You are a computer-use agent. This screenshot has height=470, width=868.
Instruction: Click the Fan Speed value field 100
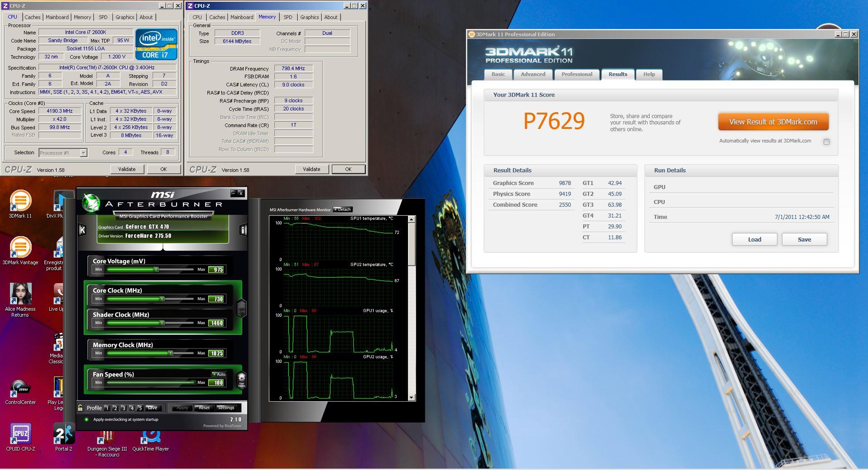(x=216, y=383)
